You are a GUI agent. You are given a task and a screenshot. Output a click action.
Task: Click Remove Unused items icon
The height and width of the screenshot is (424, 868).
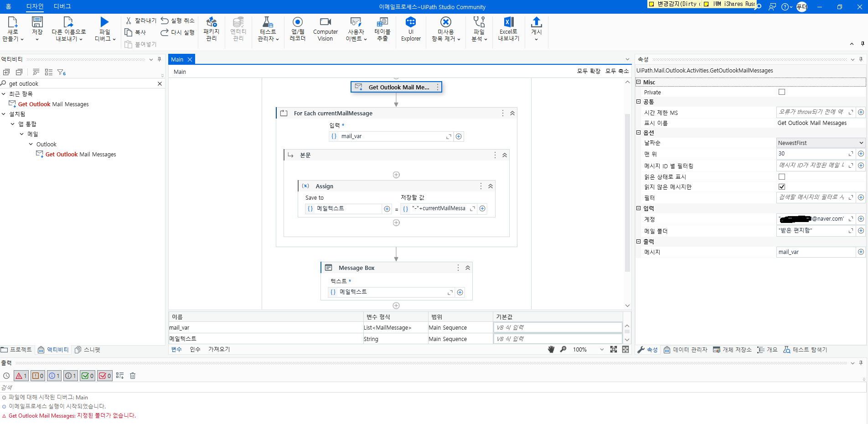[x=445, y=21]
